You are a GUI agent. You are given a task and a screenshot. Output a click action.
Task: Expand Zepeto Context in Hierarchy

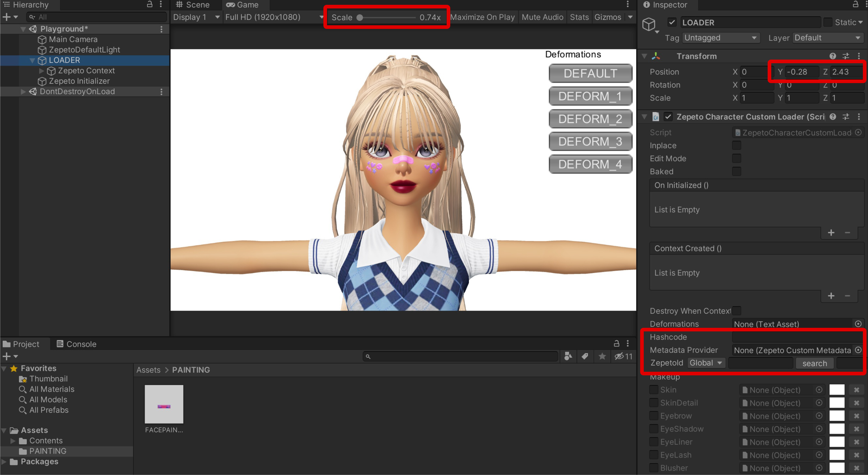(x=42, y=71)
